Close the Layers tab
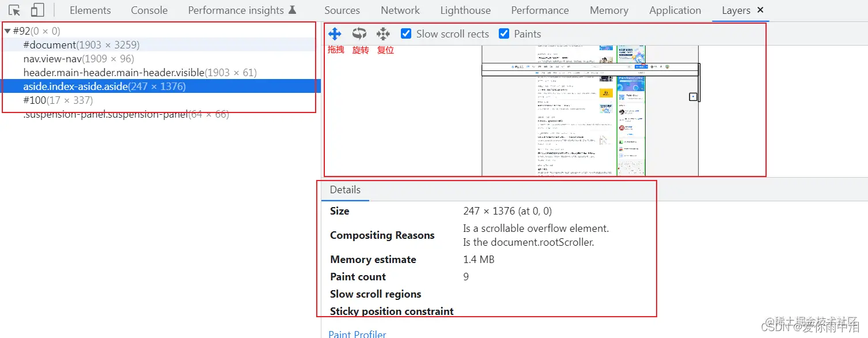 (760, 10)
